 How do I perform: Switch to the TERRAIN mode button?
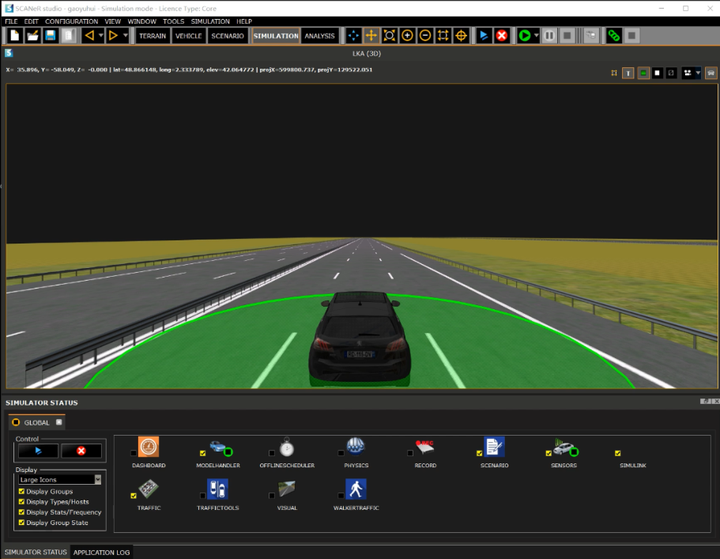pos(153,36)
